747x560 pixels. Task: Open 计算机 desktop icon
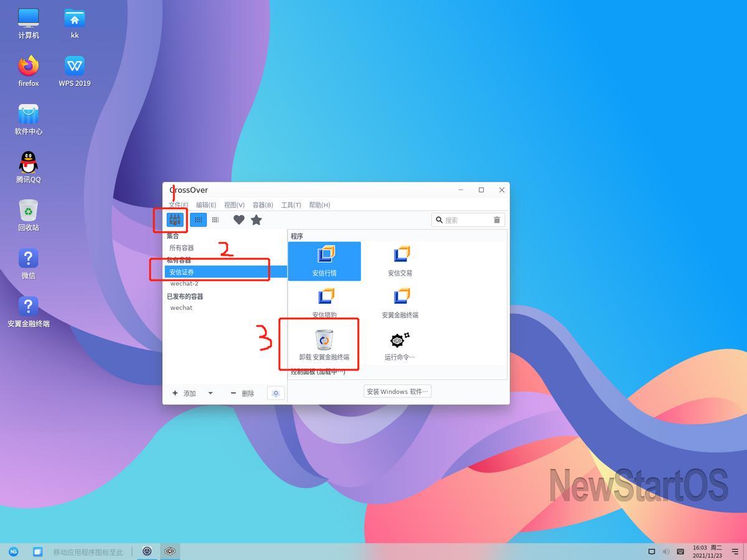coord(29,24)
